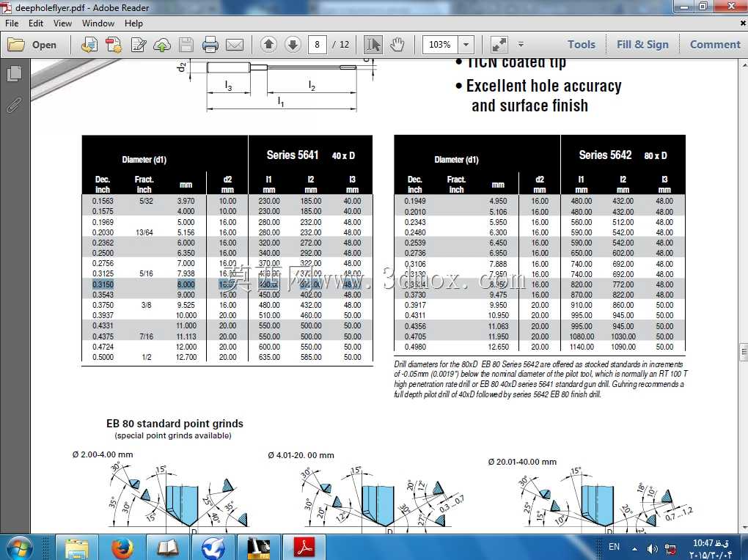Show hidden tray icons arrow
Viewport: 748px width, 560px height.
634,548
